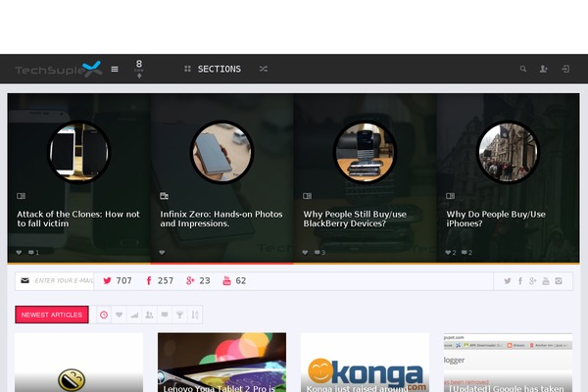Open iPhones article circular thumbnail
The image size is (588, 392).
point(508,152)
